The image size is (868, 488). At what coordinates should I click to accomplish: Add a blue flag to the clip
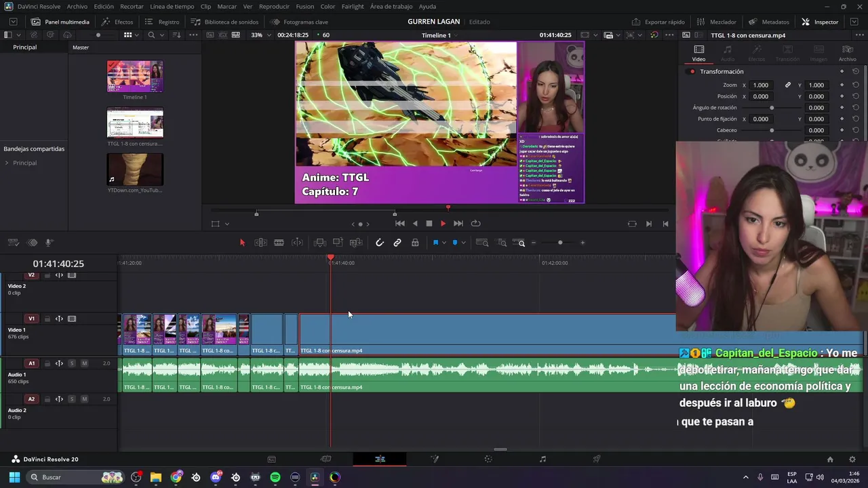pyautogui.click(x=435, y=243)
